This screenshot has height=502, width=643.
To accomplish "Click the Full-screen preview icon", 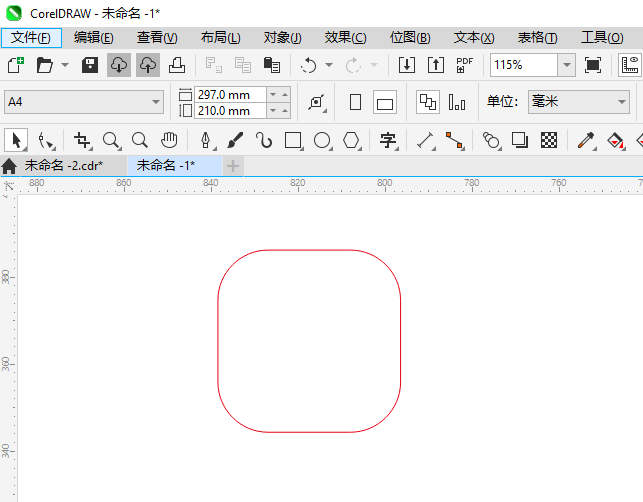I will click(x=593, y=65).
